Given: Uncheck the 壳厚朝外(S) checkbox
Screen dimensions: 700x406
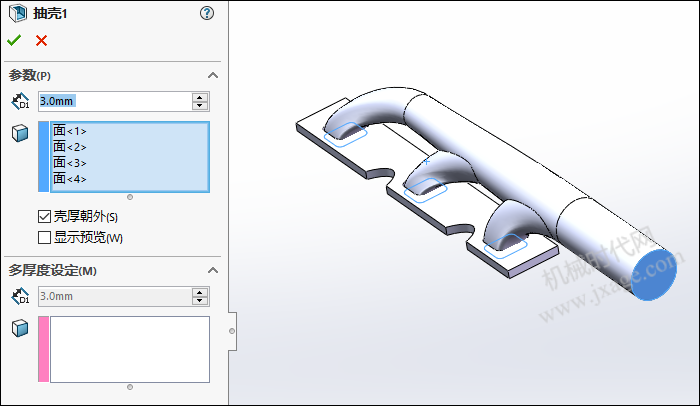Looking at the screenshot, I should tap(44, 217).
